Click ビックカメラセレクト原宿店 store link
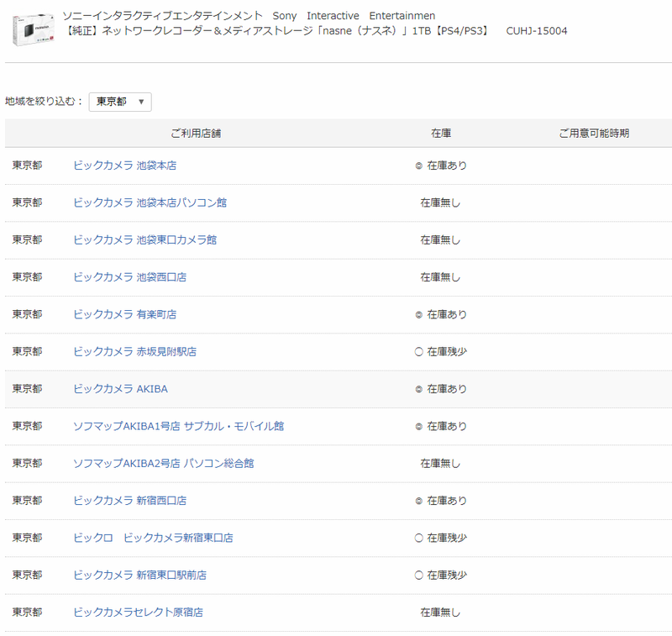 (x=138, y=612)
